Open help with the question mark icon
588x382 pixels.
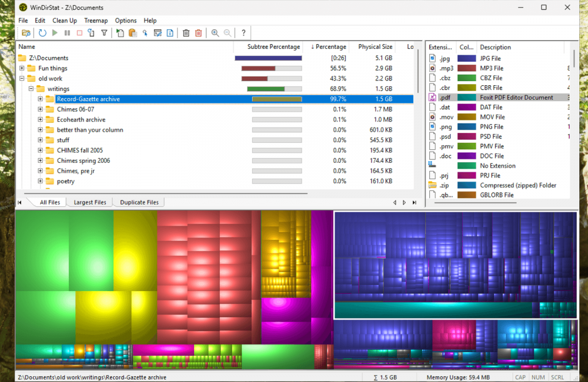[x=243, y=33]
